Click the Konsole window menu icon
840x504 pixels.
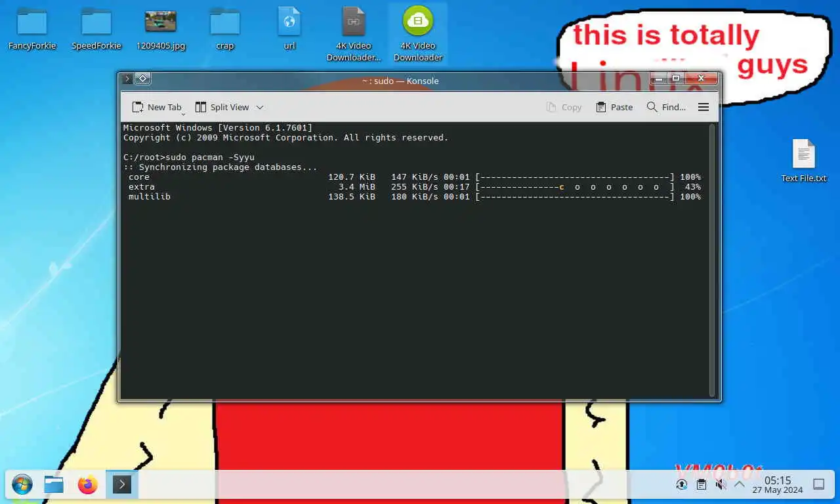(127, 79)
